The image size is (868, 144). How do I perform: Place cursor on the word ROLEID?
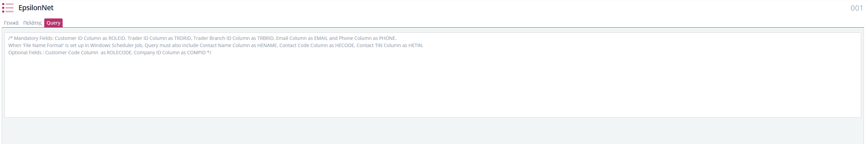[x=117, y=38]
